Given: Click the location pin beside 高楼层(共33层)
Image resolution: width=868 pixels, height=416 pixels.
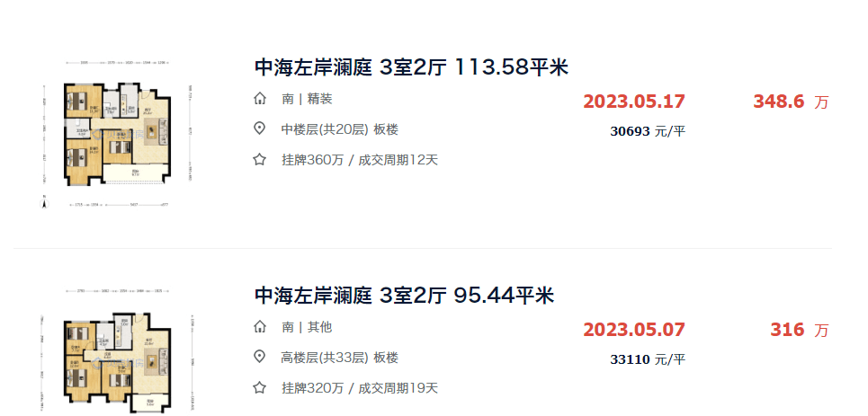Looking at the screenshot, I should click(259, 357).
